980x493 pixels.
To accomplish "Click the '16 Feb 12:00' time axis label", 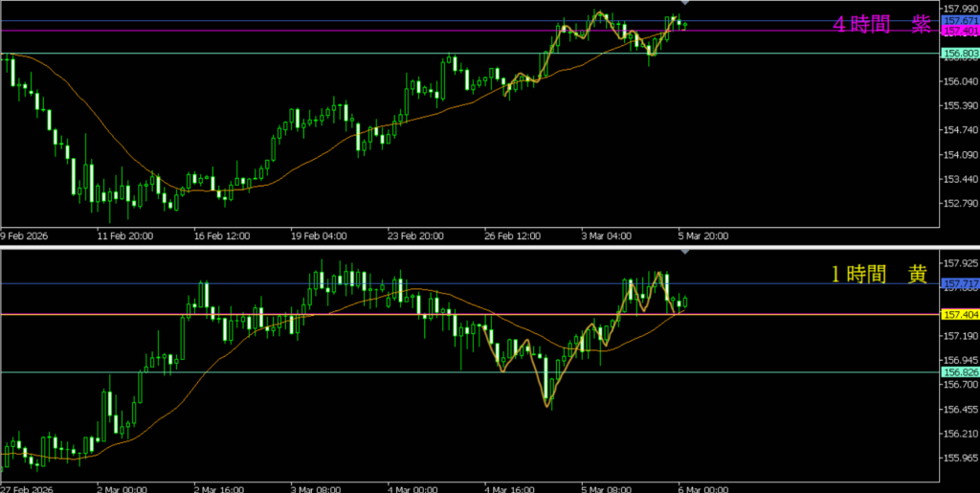I will coord(222,235).
